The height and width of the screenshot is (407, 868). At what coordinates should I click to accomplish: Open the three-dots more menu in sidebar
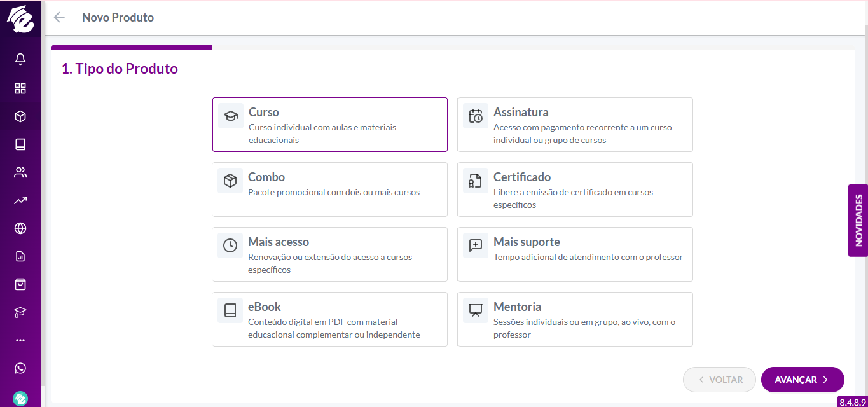(x=20, y=340)
